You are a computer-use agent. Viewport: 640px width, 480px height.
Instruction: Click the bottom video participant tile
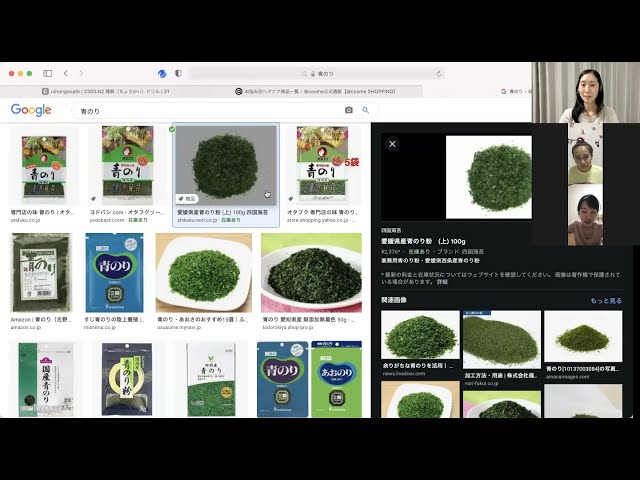585,215
